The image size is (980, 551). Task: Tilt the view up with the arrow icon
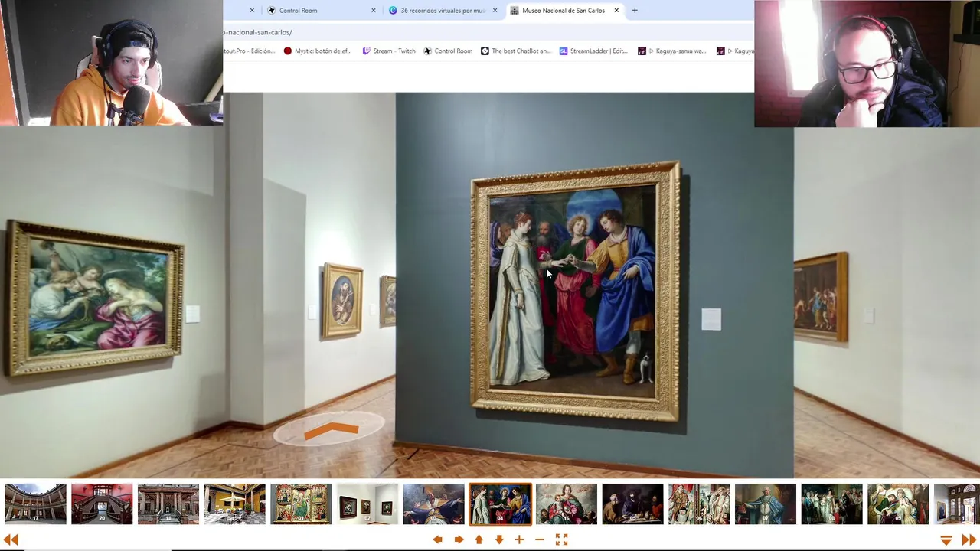[479, 540]
